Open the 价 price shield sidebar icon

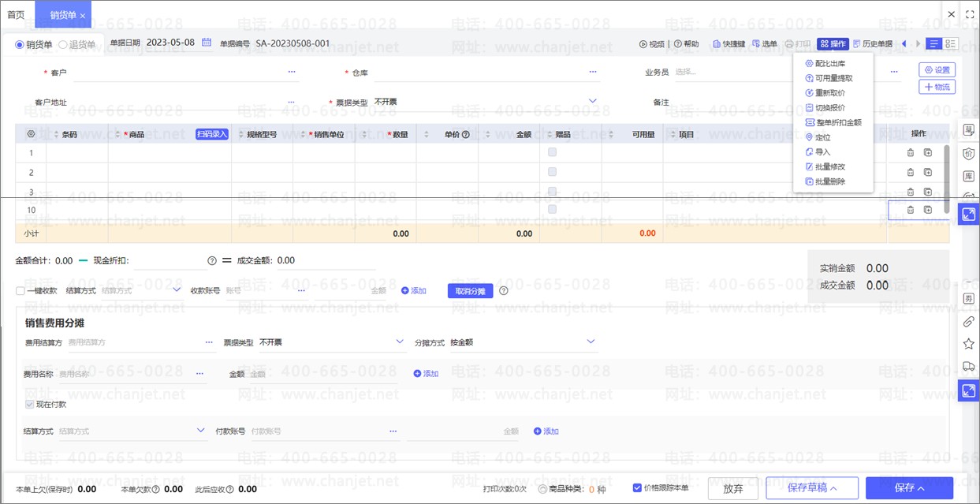[969, 153]
